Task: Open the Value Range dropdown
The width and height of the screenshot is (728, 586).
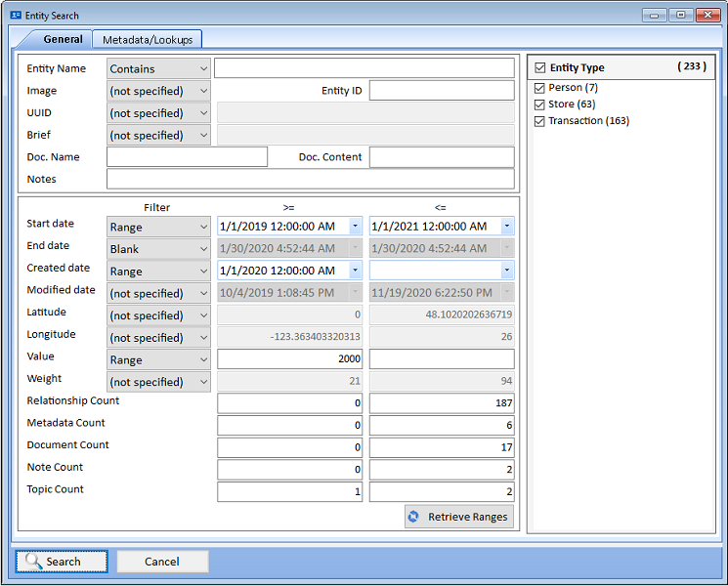Action: click(x=158, y=360)
